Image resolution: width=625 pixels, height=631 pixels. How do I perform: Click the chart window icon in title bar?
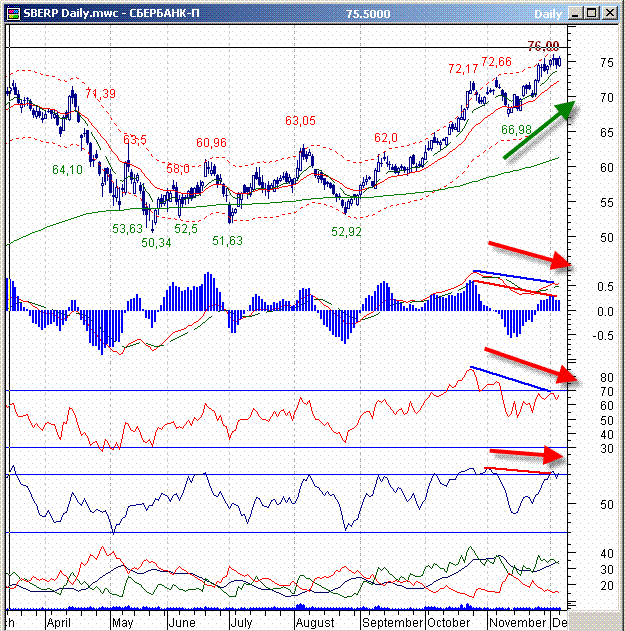pos(12,14)
